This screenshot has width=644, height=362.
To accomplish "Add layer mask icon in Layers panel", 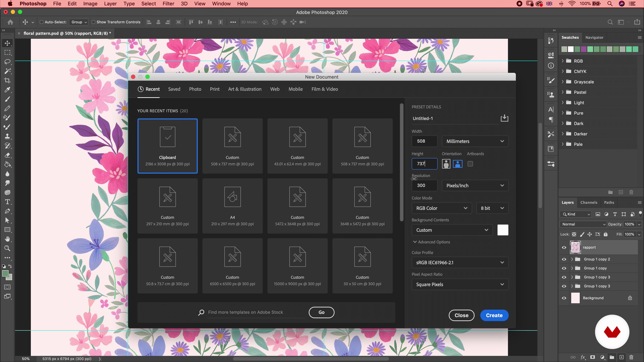I will [593, 357].
